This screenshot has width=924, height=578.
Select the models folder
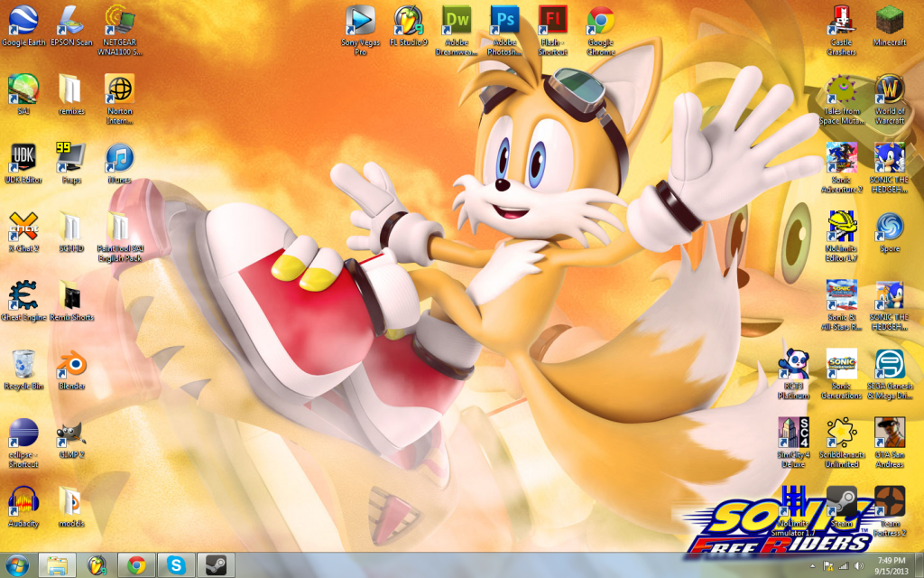point(71,508)
